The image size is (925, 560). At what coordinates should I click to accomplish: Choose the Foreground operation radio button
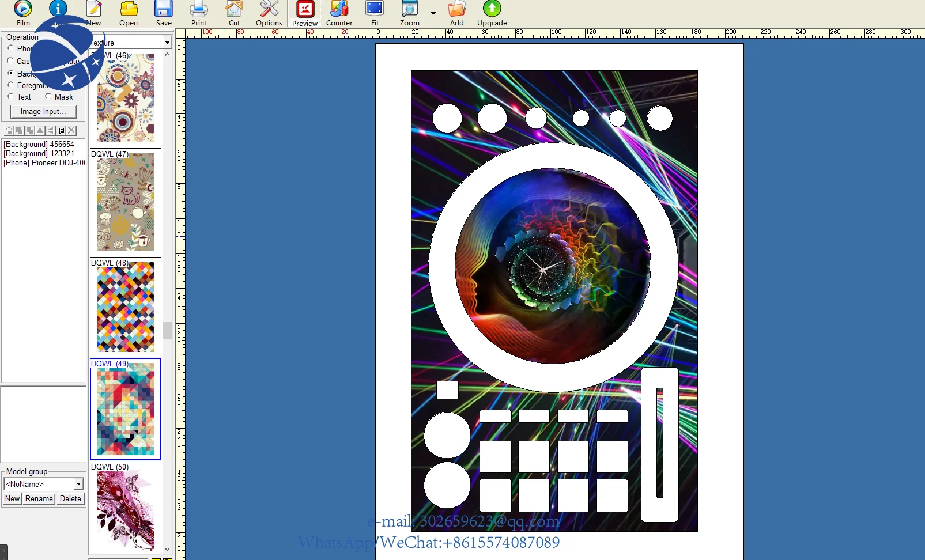point(10,85)
